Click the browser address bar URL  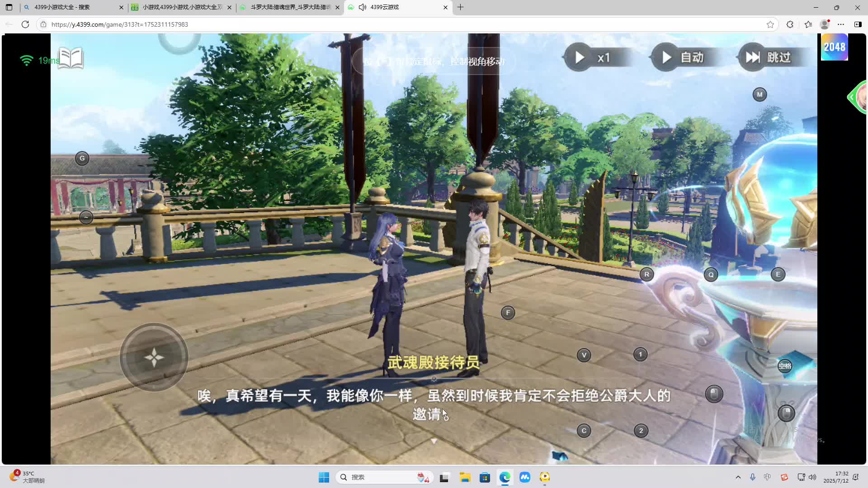coord(120,24)
